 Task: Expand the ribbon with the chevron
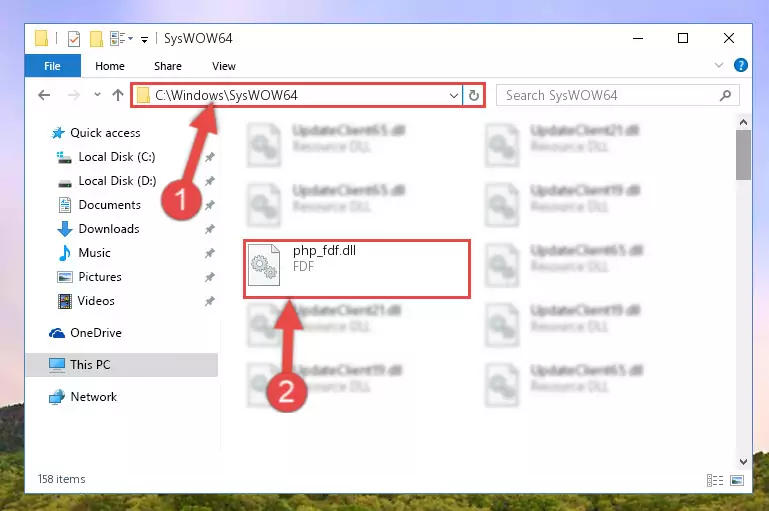[718, 65]
